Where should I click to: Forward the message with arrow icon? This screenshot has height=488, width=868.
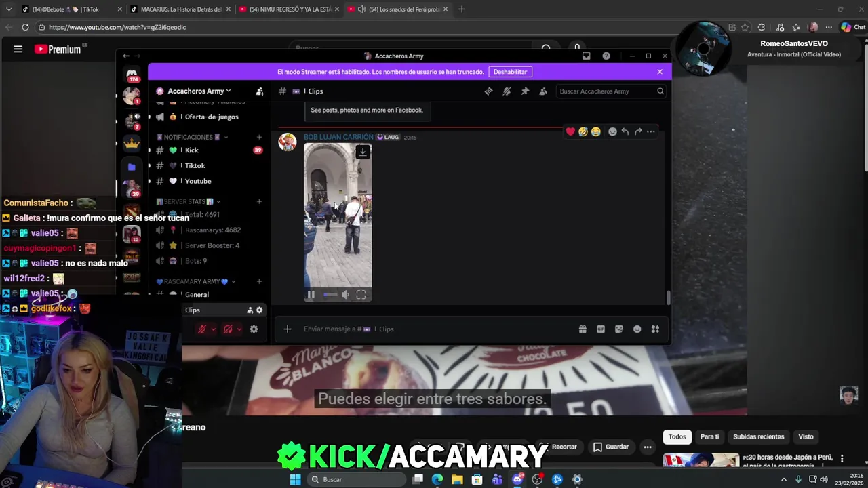pyautogui.click(x=638, y=131)
